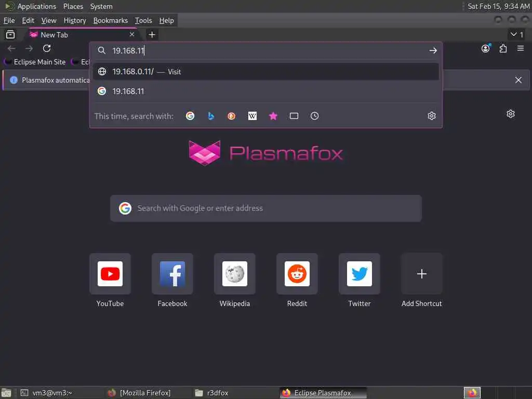This screenshot has height=399, width=532.
Task: Search open tabs using the tab icon
Action: [294, 116]
